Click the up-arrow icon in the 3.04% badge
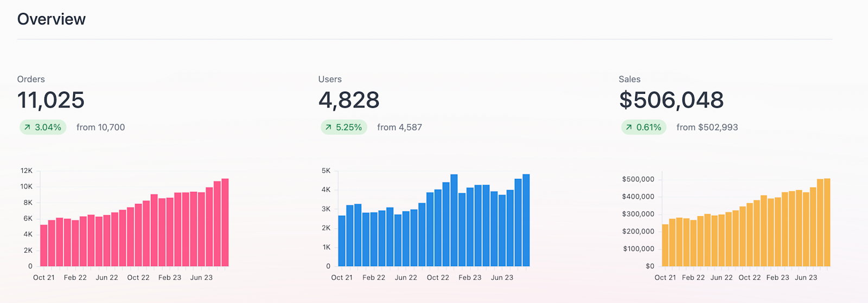The image size is (868, 303). [27, 127]
